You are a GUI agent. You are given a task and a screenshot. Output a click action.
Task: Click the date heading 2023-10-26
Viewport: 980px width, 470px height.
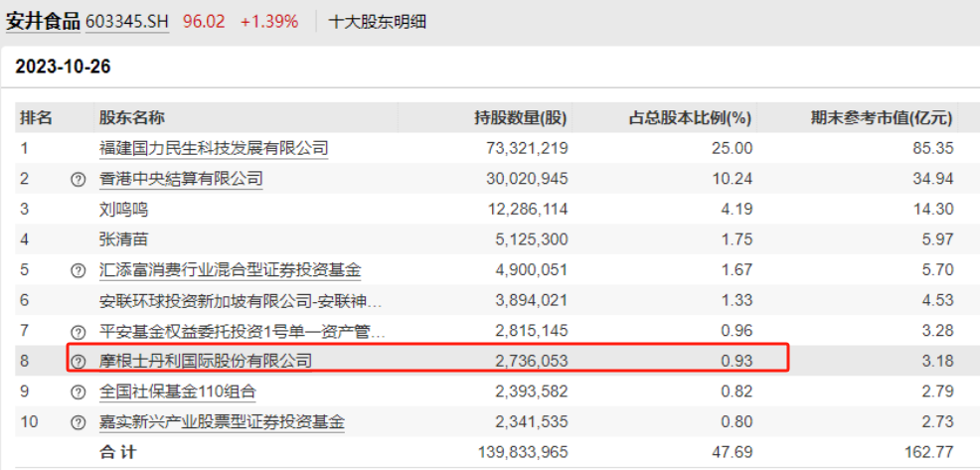(x=64, y=67)
